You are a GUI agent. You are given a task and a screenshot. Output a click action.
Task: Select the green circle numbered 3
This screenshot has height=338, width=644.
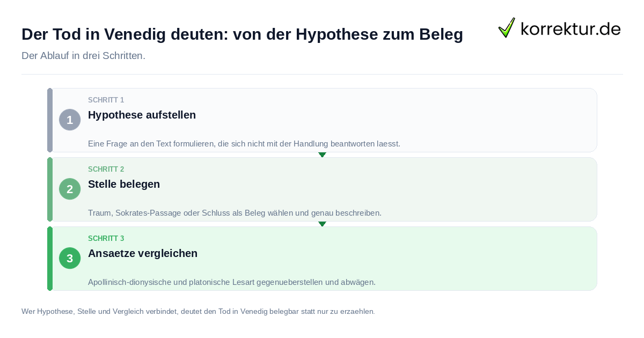(x=70, y=258)
